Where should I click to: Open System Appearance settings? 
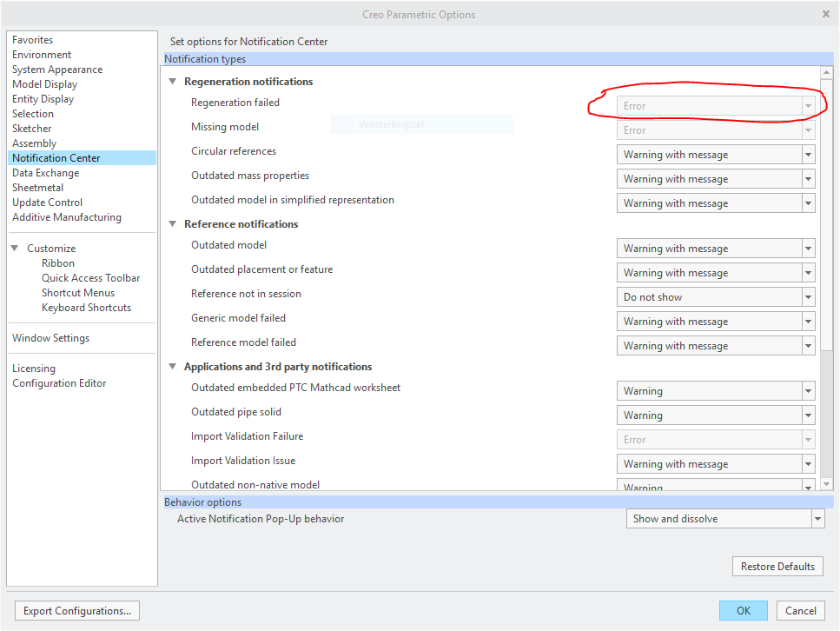coord(57,70)
